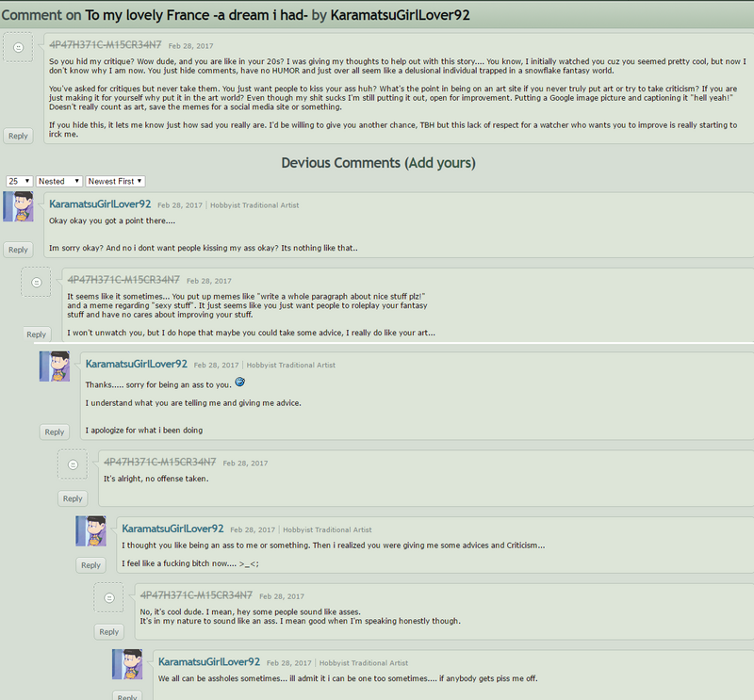Screen dimensions: 754x700
Task: Click KaramatsuGirlLover92's avatar beside 'We all can be assholes'
Action: click(127, 664)
